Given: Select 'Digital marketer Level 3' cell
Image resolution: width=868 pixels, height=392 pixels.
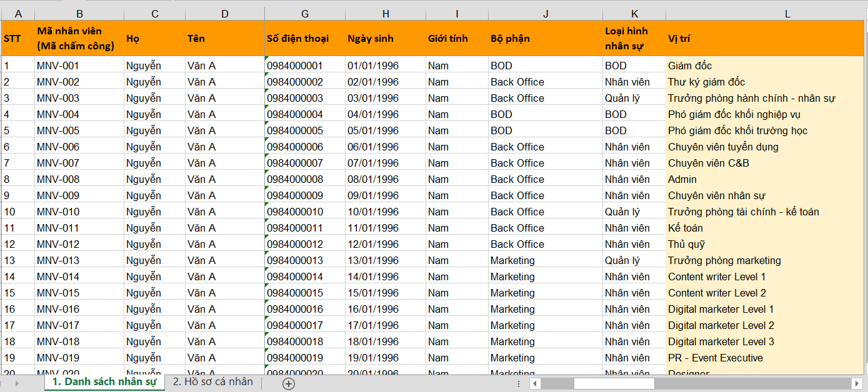Looking at the screenshot, I should coord(765,341).
